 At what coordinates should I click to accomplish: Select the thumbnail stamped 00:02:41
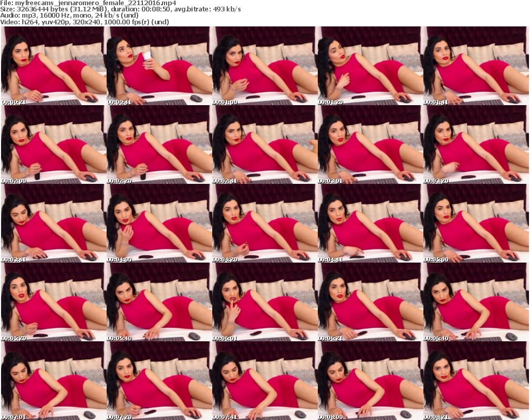point(264,144)
